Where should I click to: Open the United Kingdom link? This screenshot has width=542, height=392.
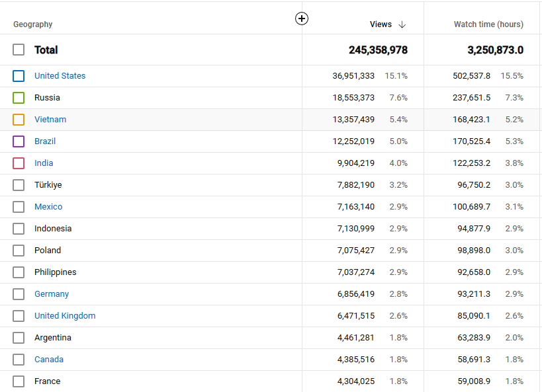pyautogui.click(x=65, y=316)
